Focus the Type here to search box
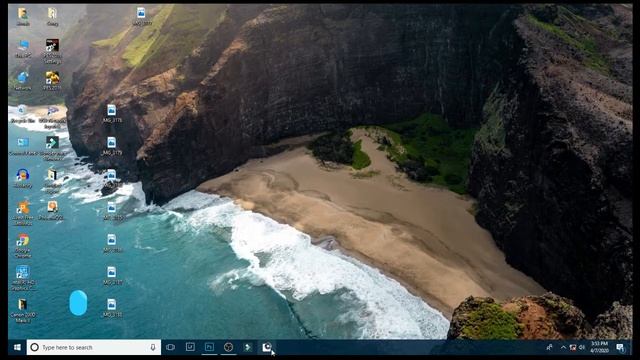This screenshot has height=360, width=640. (x=94, y=347)
